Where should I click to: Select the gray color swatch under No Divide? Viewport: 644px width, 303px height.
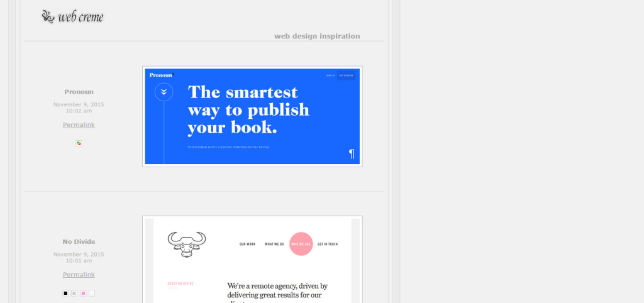click(74, 293)
